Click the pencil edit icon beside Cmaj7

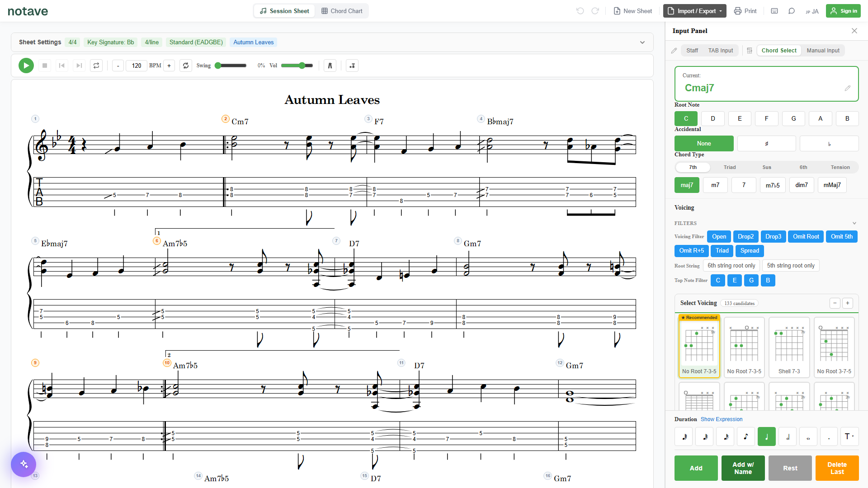point(848,88)
